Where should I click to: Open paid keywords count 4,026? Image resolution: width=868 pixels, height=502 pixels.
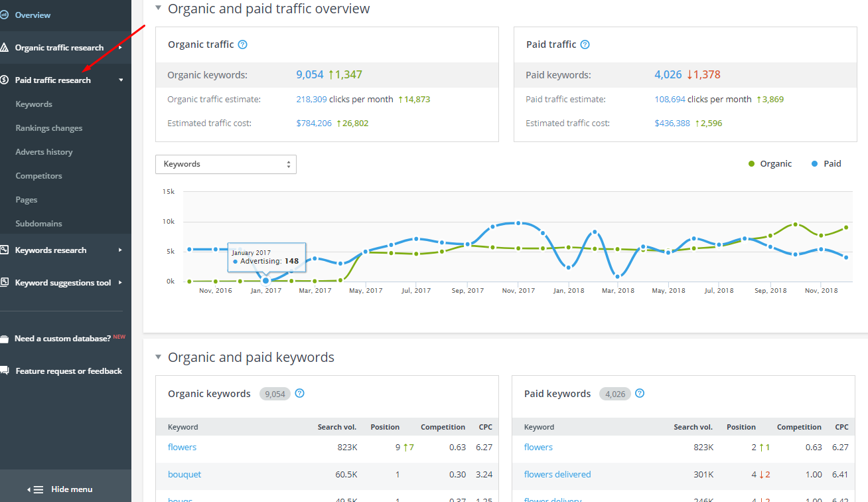668,74
